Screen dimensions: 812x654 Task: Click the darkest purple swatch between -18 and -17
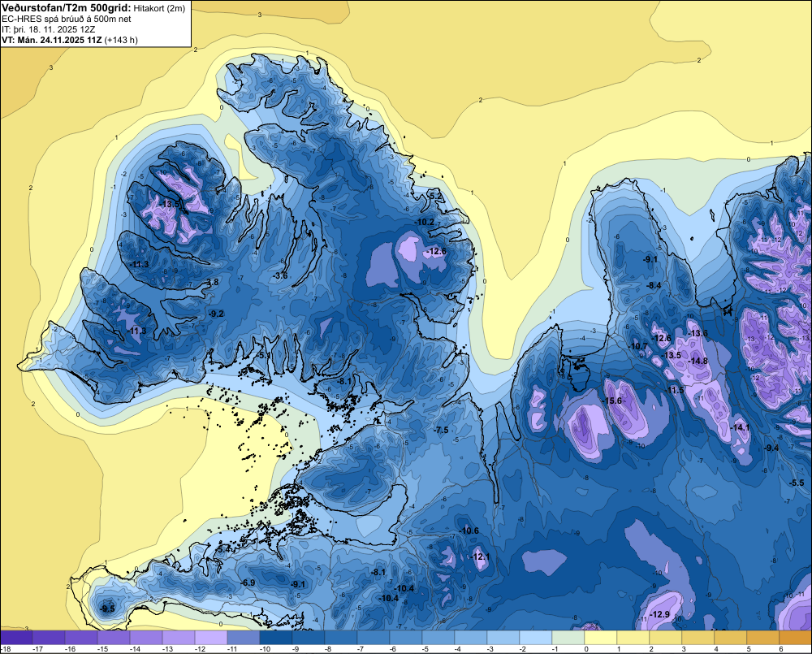coord(16,637)
